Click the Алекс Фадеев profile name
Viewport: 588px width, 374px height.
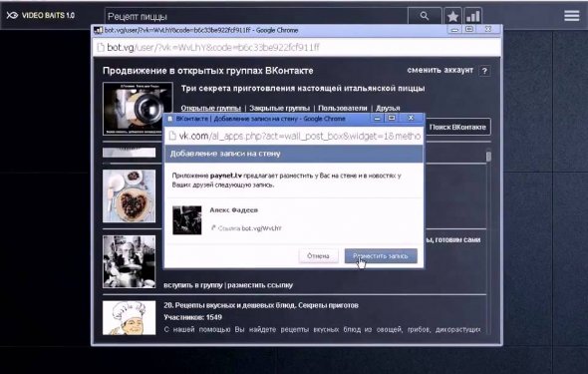(233, 210)
